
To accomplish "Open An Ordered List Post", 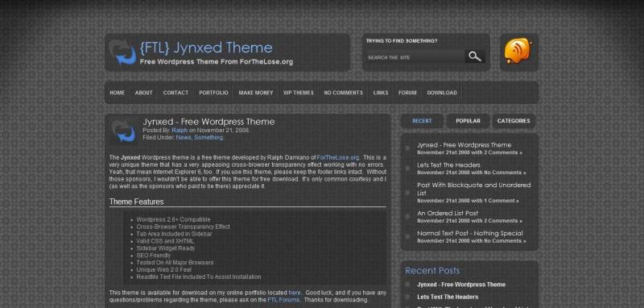I will pyautogui.click(x=448, y=213).
